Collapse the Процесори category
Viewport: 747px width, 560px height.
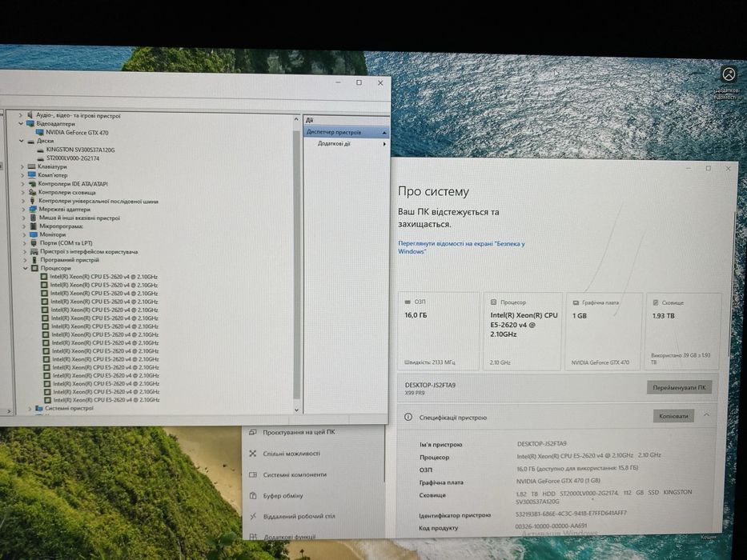coord(26,268)
